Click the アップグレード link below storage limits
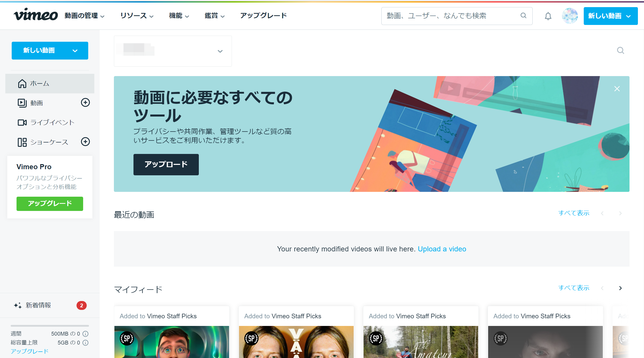The width and height of the screenshot is (644, 358). 29,351
